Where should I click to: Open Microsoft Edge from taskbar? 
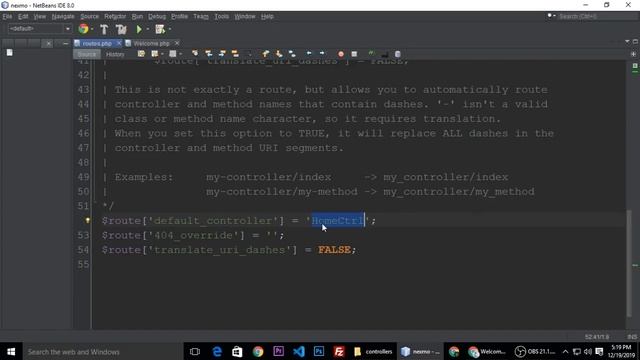pyautogui.click(x=217, y=351)
